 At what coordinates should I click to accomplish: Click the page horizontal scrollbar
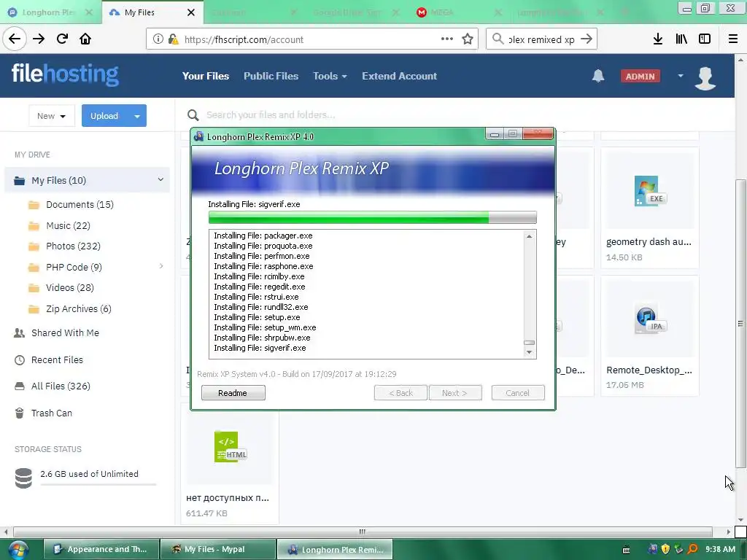(x=363, y=532)
